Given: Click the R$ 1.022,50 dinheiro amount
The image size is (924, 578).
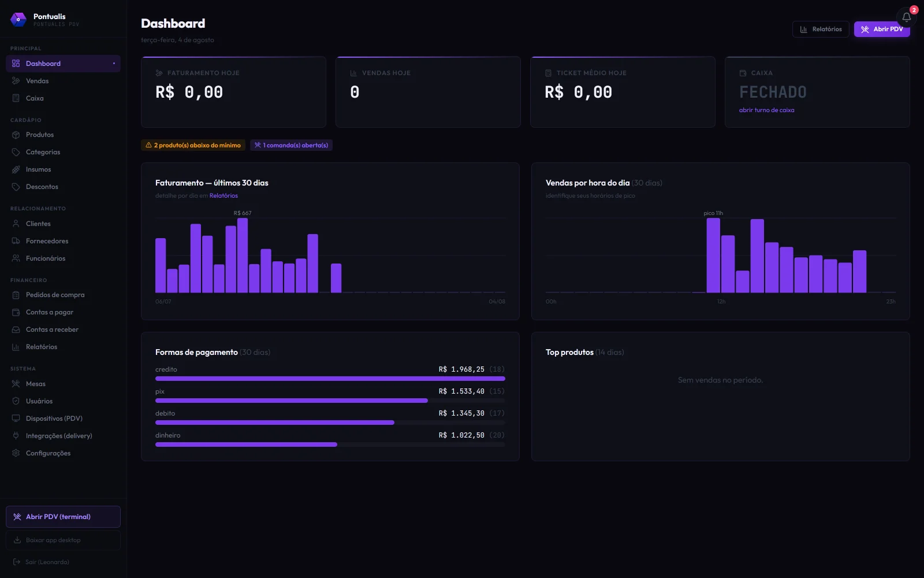Looking at the screenshot, I should (x=461, y=435).
